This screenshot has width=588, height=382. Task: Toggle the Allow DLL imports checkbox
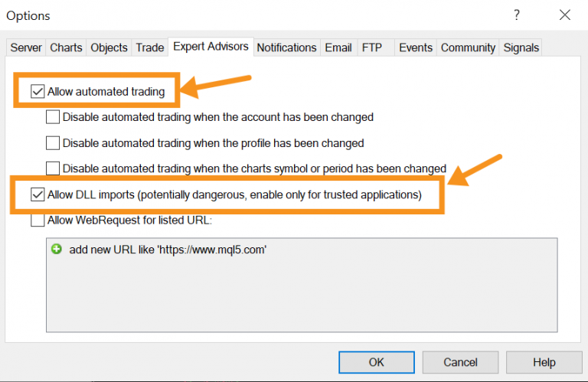click(x=38, y=194)
